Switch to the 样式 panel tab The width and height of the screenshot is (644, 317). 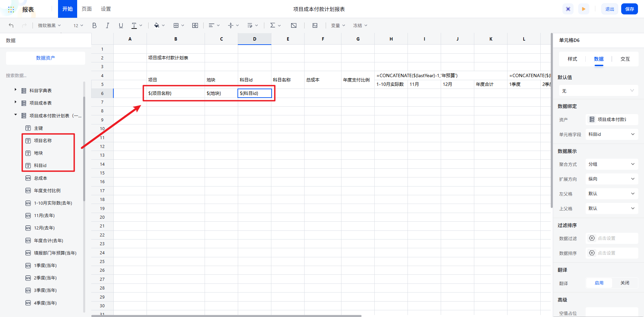click(572, 59)
